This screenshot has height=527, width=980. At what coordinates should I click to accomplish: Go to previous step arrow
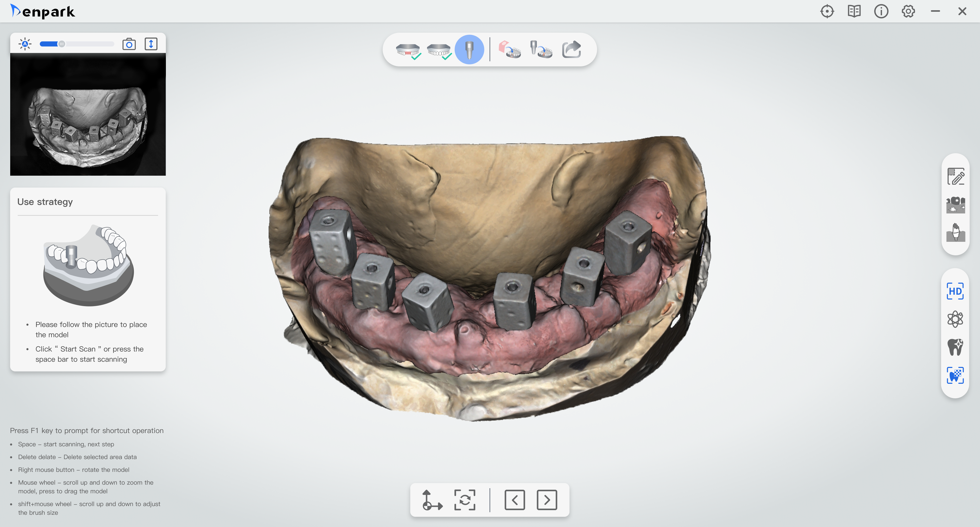tap(514, 500)
